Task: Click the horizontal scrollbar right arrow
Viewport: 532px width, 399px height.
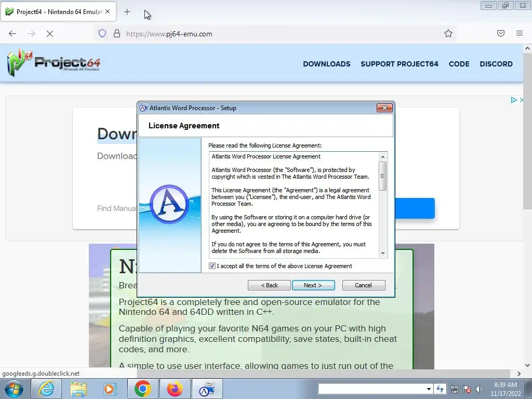Action: [519, 374]
